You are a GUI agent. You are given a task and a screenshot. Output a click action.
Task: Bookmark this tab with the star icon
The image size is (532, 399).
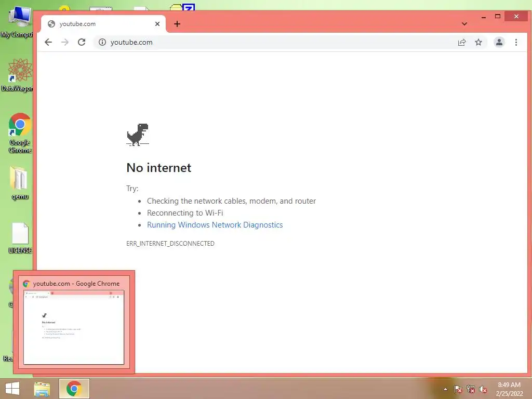(x=478, y=42)
